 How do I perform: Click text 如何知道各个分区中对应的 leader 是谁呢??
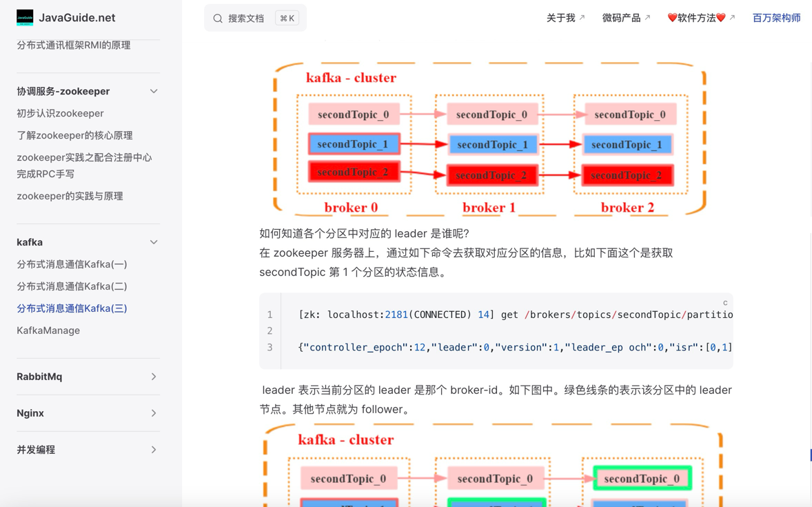coord(364,233)
